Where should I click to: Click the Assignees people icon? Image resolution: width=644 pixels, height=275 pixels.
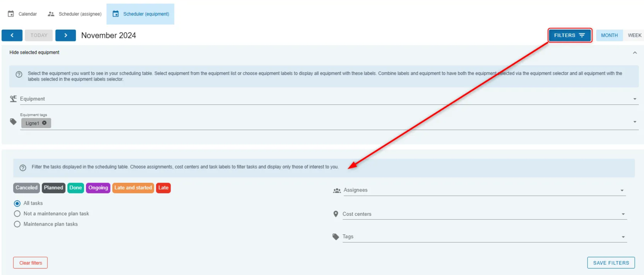[x=337, y=191]
